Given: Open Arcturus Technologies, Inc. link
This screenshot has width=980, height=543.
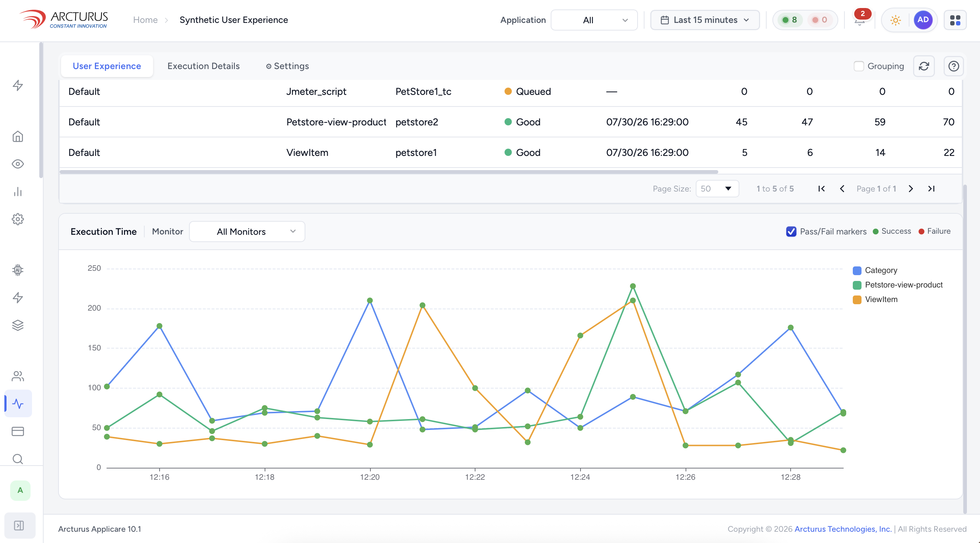Looking at the screenshot, I should [x=843, y=529].
